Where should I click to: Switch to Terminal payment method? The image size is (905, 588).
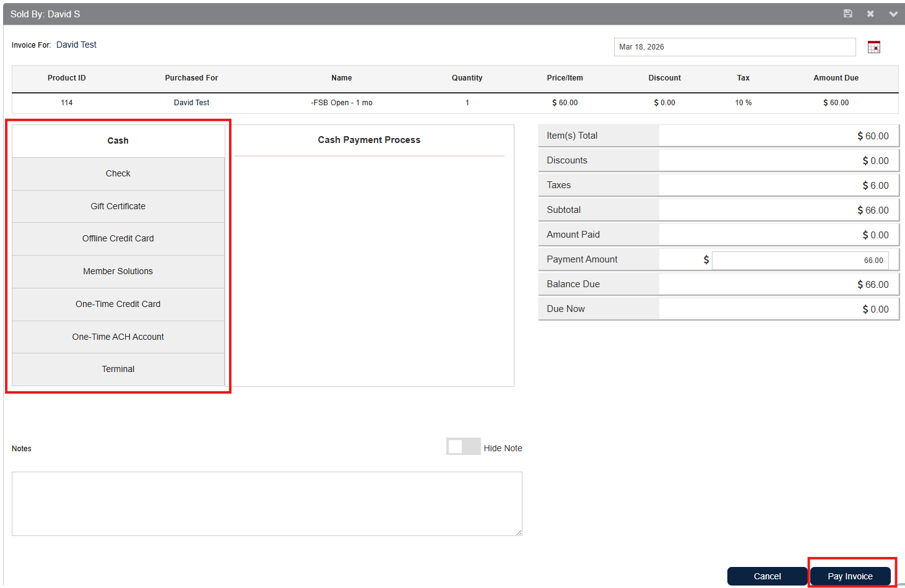click(118, 369)
